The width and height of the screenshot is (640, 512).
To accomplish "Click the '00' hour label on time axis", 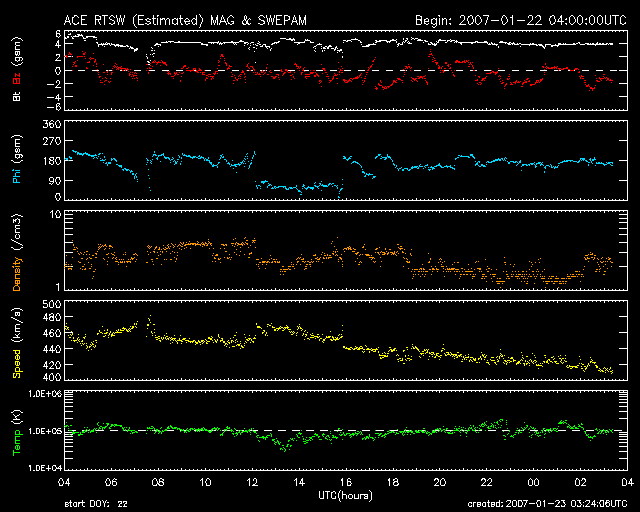I will 533,483.
